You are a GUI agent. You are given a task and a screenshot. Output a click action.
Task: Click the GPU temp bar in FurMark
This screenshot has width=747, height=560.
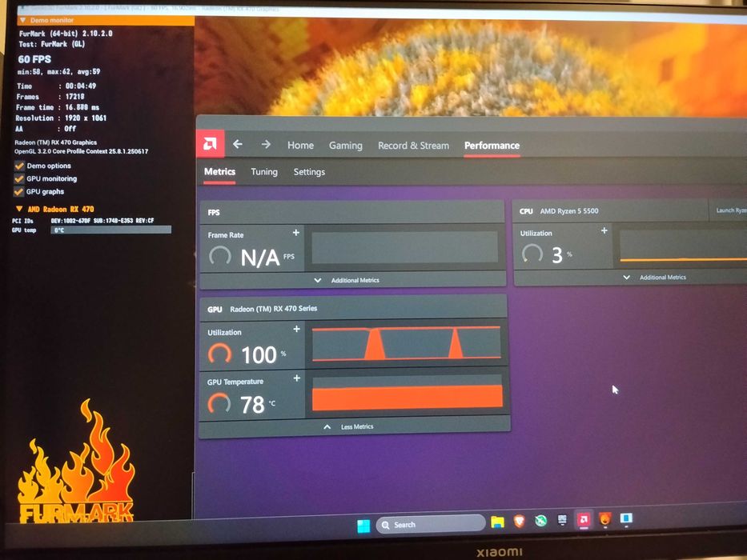[x=110, y=230]
